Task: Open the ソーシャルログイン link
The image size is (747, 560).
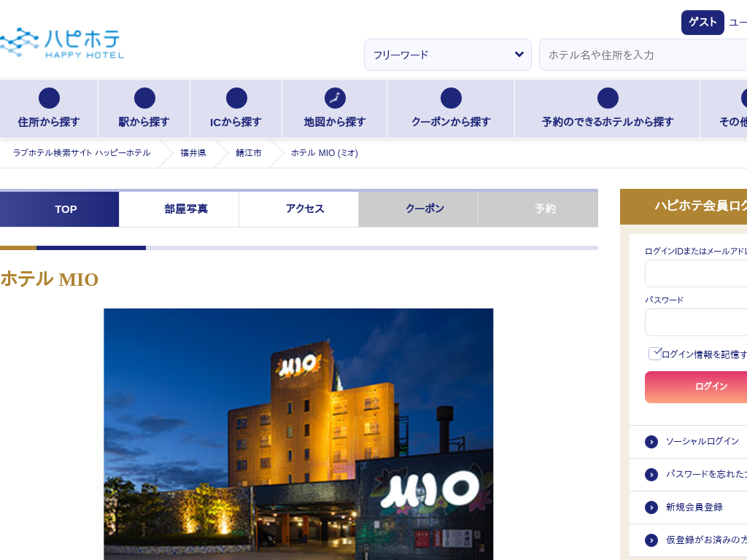Action: [703, 442]
